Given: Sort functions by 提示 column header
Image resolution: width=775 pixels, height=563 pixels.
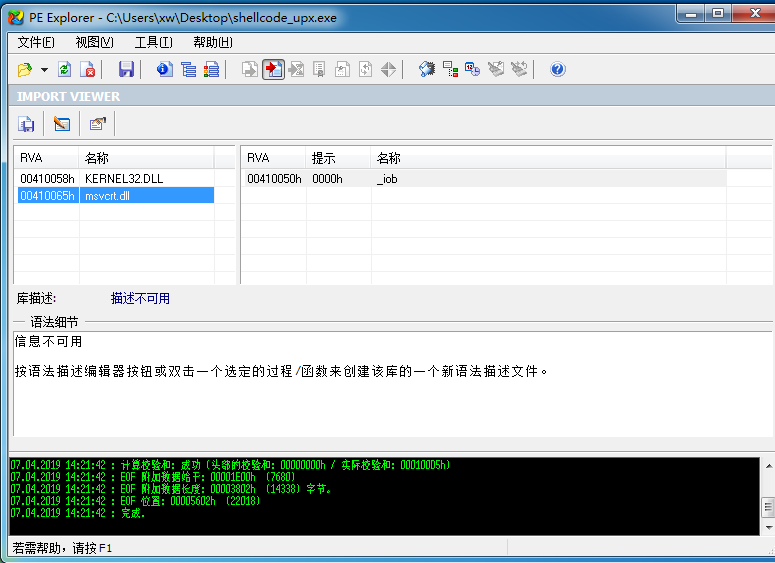Looking at the screenshot, I should (x=338, y=158).
